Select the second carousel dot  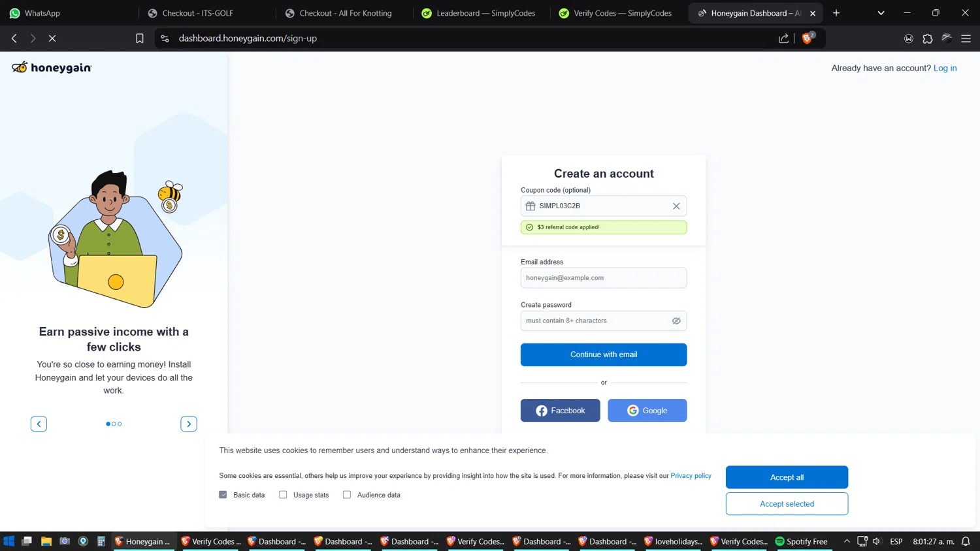pyautogui.click(x=114, y=424)
